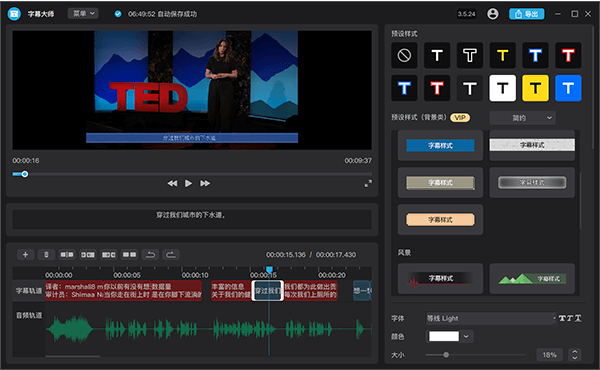The height and width of the screenshot is (370, 600).
Task: Open the font family dropdown 等线 Light
Action: 491,318
